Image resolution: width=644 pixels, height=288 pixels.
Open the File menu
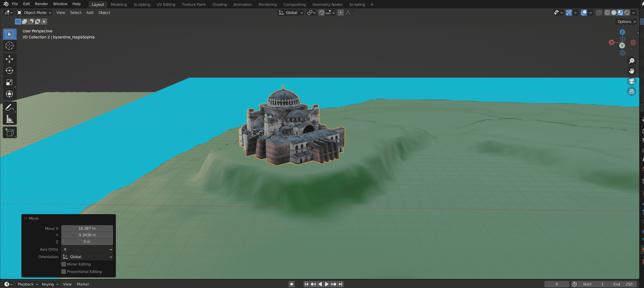pos(15,4)
